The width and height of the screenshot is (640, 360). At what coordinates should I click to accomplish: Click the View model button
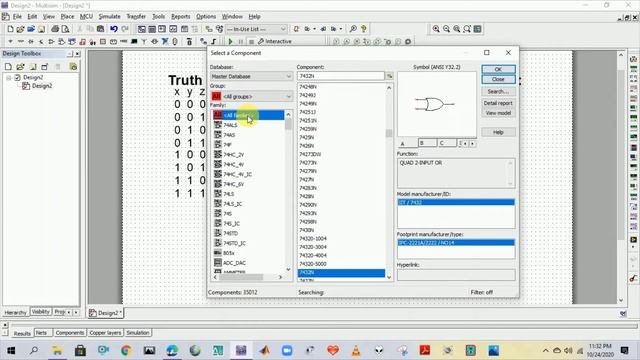(498, 113)
